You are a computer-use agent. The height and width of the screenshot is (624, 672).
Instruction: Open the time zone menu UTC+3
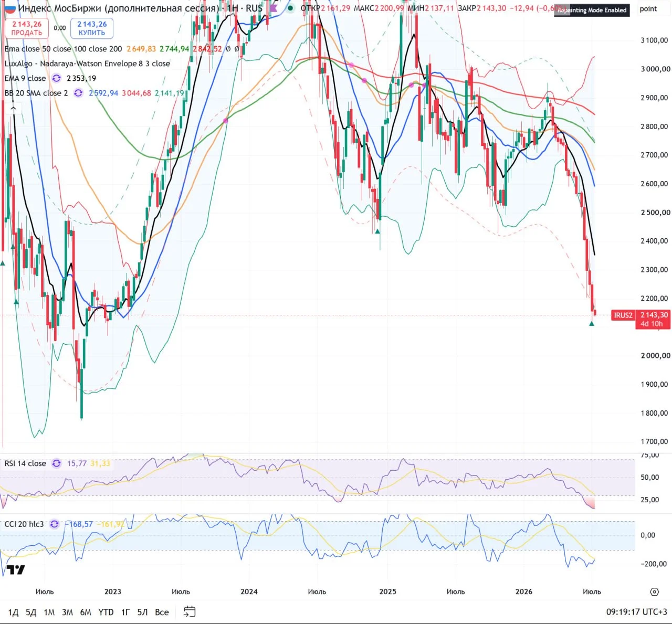point(636,611)
